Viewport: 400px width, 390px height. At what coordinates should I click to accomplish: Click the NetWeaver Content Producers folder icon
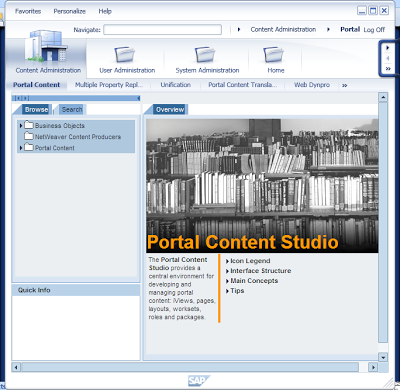click(29, 136)
